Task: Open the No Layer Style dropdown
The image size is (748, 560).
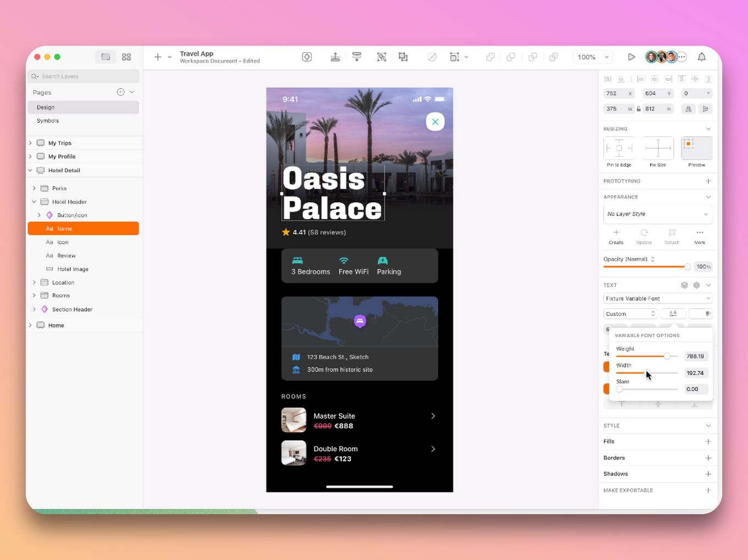Action: coord(658,214)
